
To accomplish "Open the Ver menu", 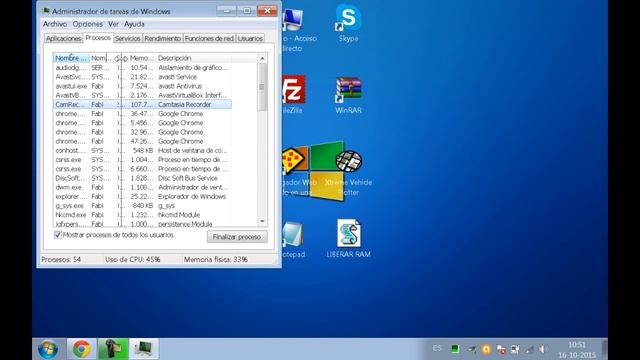I will 113,24.
